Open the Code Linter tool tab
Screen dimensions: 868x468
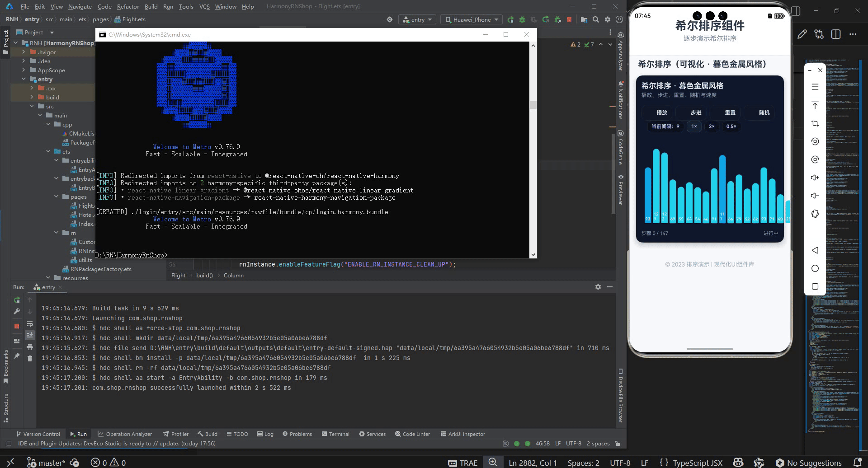412,434
